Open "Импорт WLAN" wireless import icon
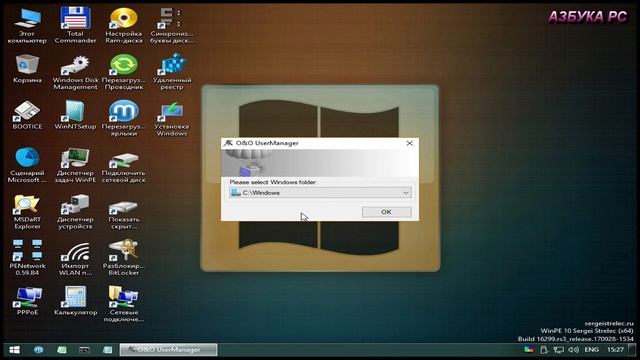Viewport: 640px width, 360px height. [75, 258]
